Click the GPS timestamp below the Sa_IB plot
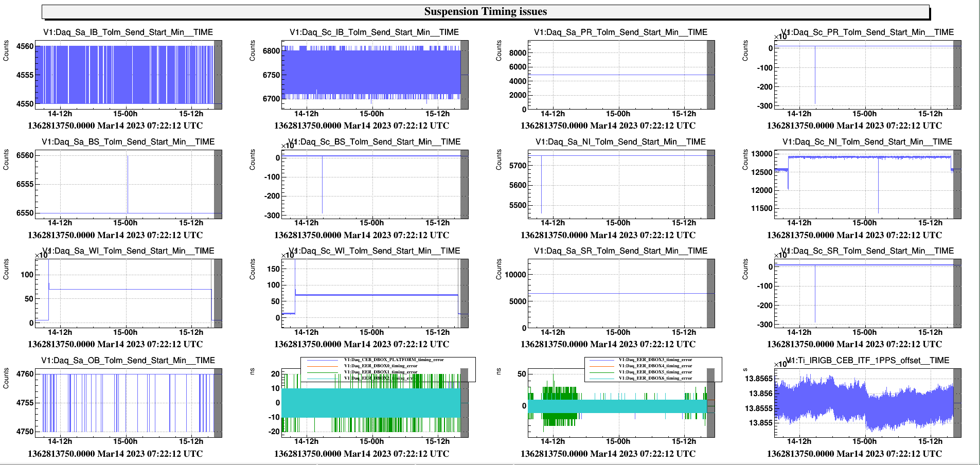The width and height of the screenshot is (980, 465). [x=115, y=126]
